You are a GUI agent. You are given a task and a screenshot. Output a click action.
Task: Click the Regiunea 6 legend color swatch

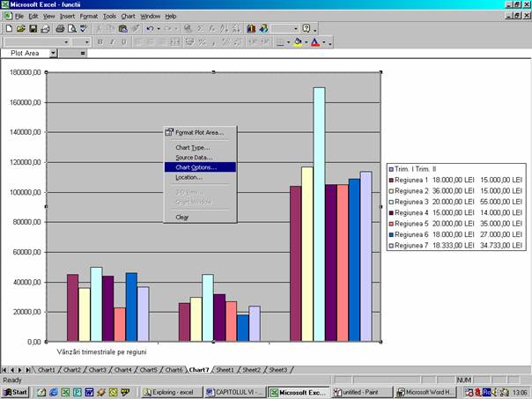point(392,235)
